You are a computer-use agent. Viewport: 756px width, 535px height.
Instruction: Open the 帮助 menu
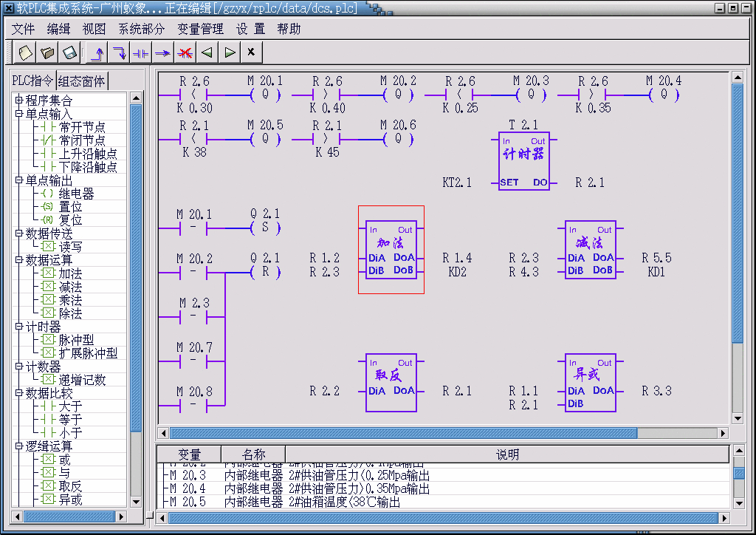[x=289, y=29]
